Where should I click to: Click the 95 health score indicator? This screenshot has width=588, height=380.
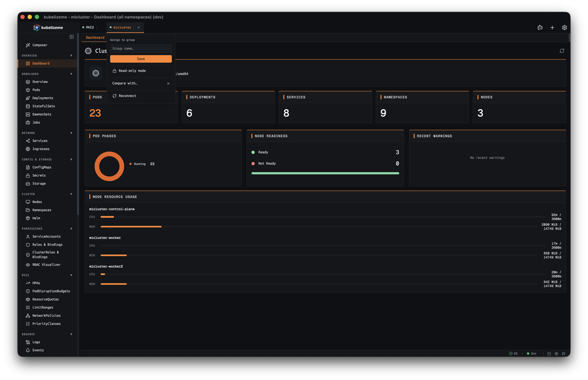pos(513,354)
